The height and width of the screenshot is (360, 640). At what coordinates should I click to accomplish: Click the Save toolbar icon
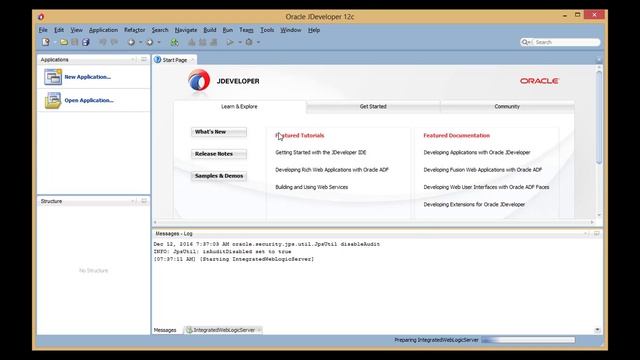coord(75,42)
